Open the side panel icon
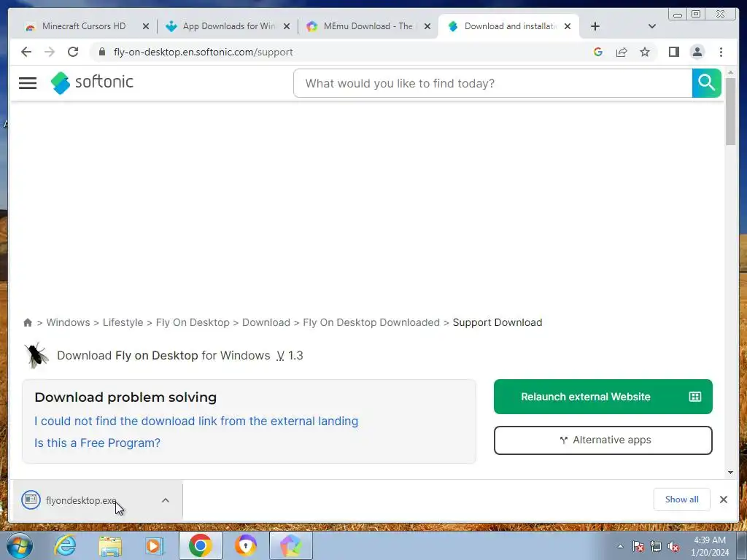Viewport: 747px width, 560px height. coord(673,52)
